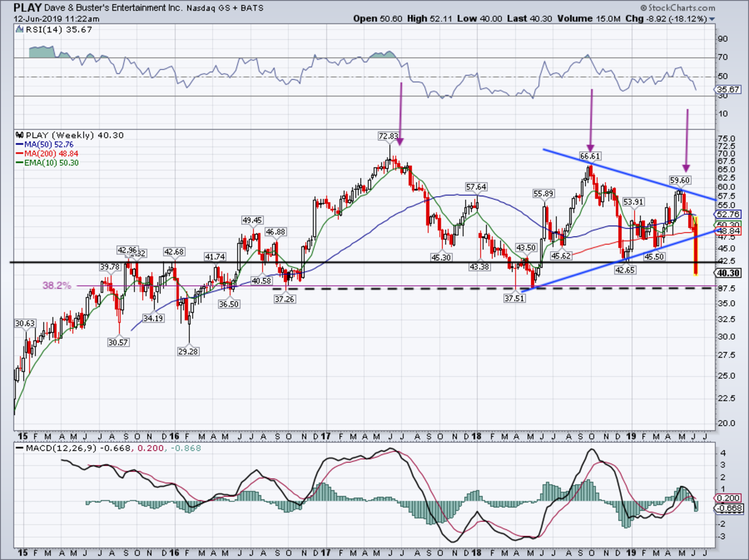This screenshot has height=560, width=749.
Task: Click the 29.28 low price label
Action: click(x=187, y=352)
